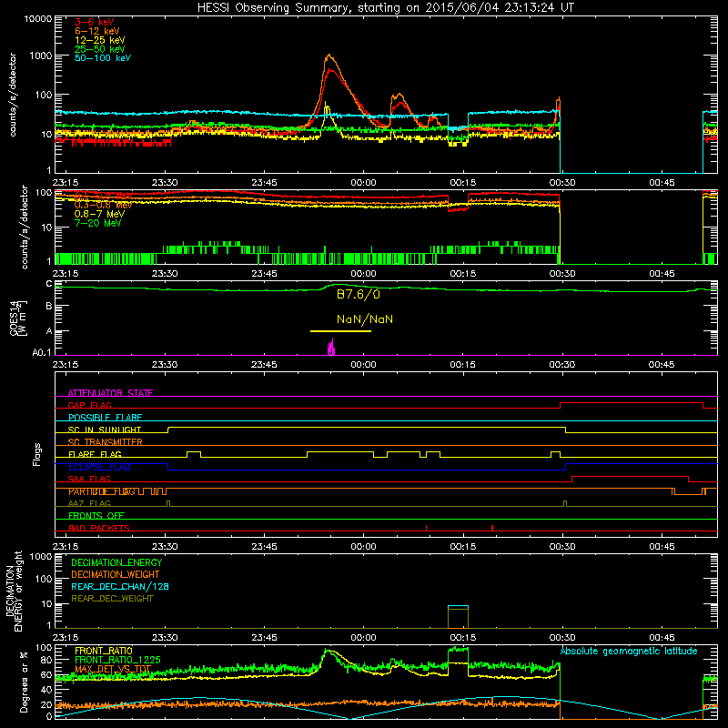Select the SAA_FLAG label
Viewport: 728px width, 728px height.
(89, 479)
